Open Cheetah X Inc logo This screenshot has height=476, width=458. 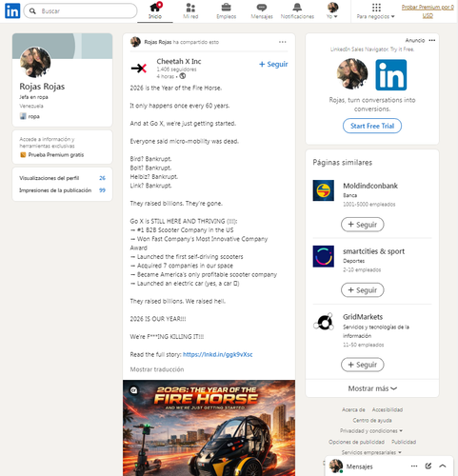[139, 68]
